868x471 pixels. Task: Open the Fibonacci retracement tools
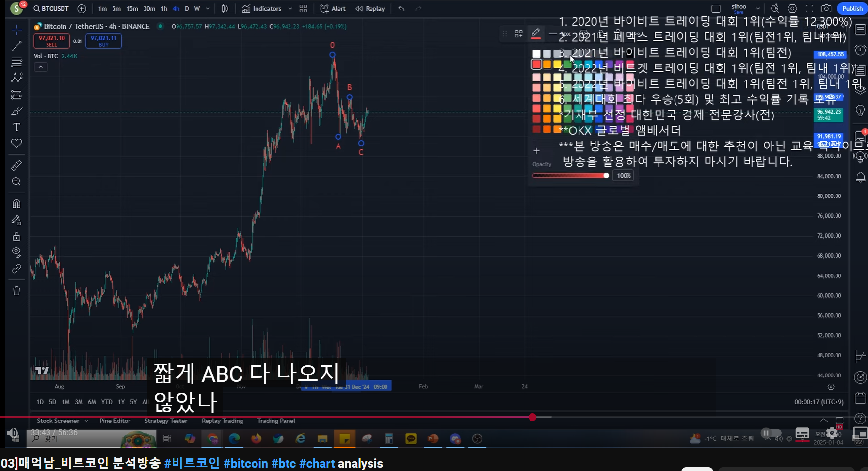(16, 62)
